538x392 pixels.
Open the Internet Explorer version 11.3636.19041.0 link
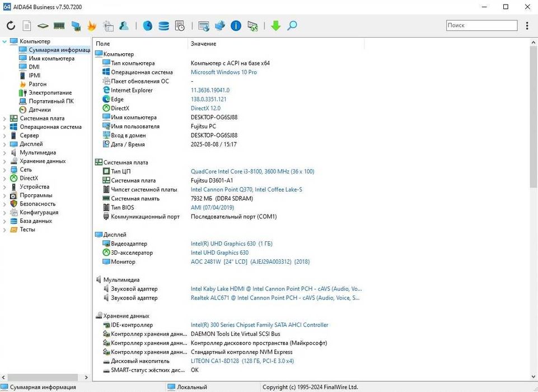pyautogui.click(x=210, y=90)
